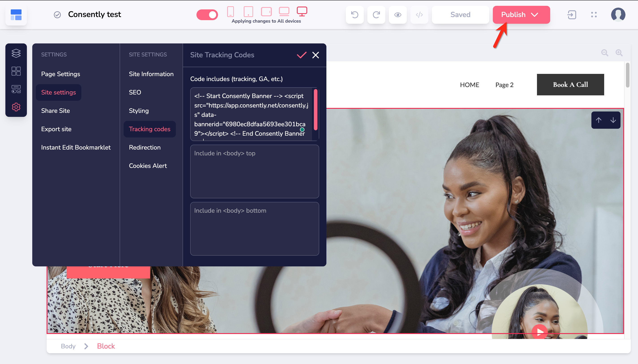Click the exit editor icon
Viewport: 638px width, 364px height.
point(571,15)
